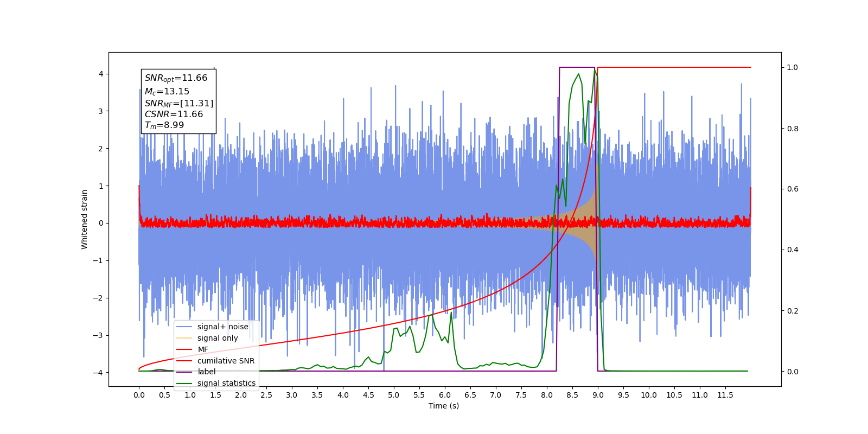Click the orange line sample beside 'signal only'

pos(184,338)
